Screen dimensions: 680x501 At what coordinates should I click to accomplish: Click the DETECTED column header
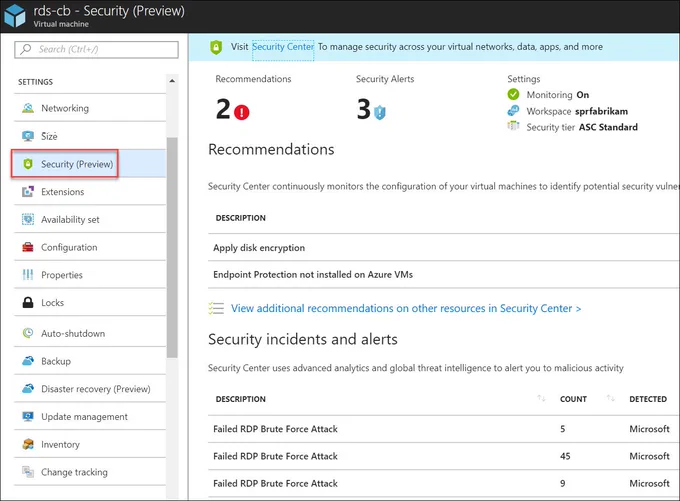648,399
